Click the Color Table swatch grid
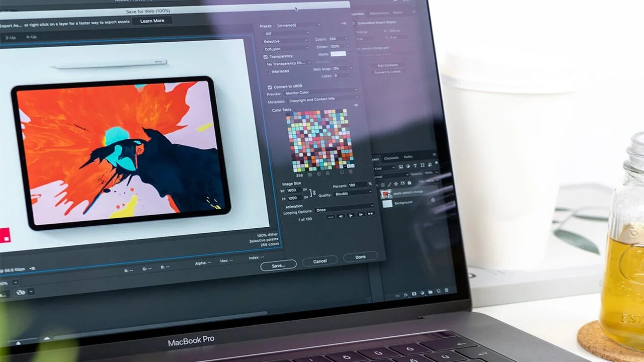The width and height of the screenshot is (644, 362). tap(320, 140)
